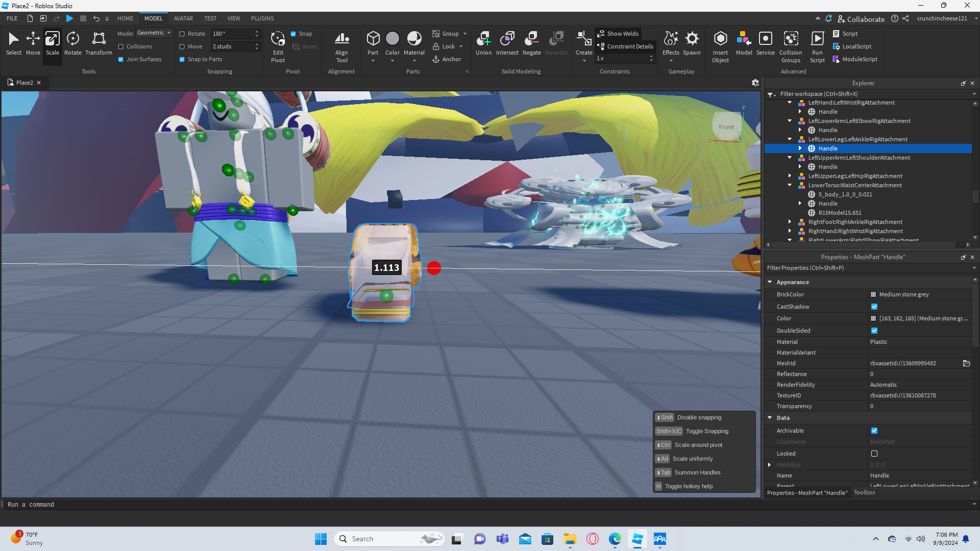Open Collision Groups editor

[x=791, y=46]
